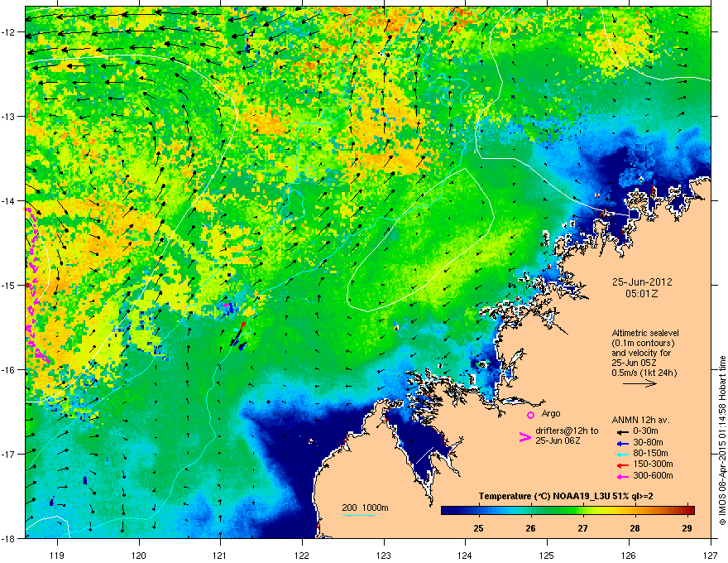Click the 'Temperature (°C) NOAA19_L3U' title
This screenshot has width=728, height=563.
544,496
